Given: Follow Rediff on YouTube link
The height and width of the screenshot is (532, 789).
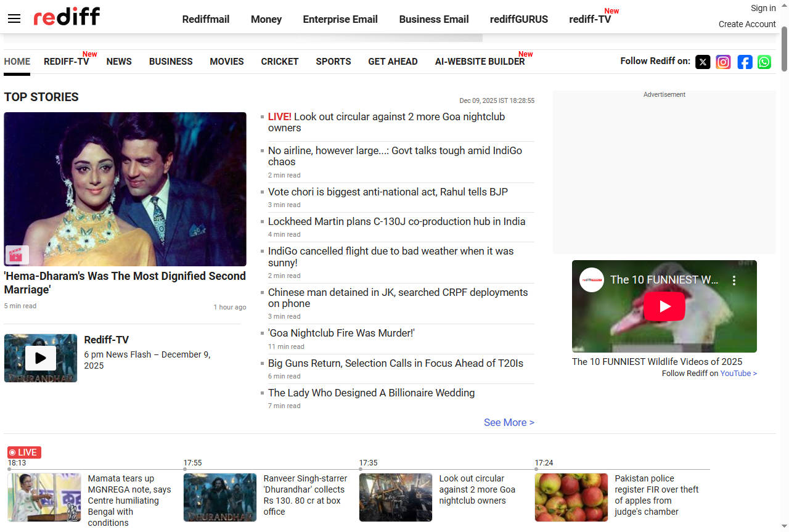Looking at the screenshot, I should tap(737, 373).
